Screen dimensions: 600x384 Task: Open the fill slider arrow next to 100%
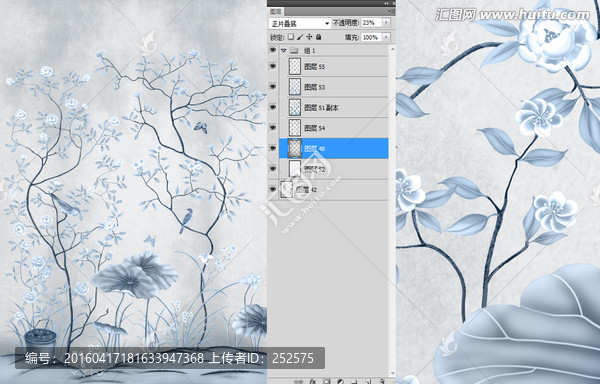(386, 37)
